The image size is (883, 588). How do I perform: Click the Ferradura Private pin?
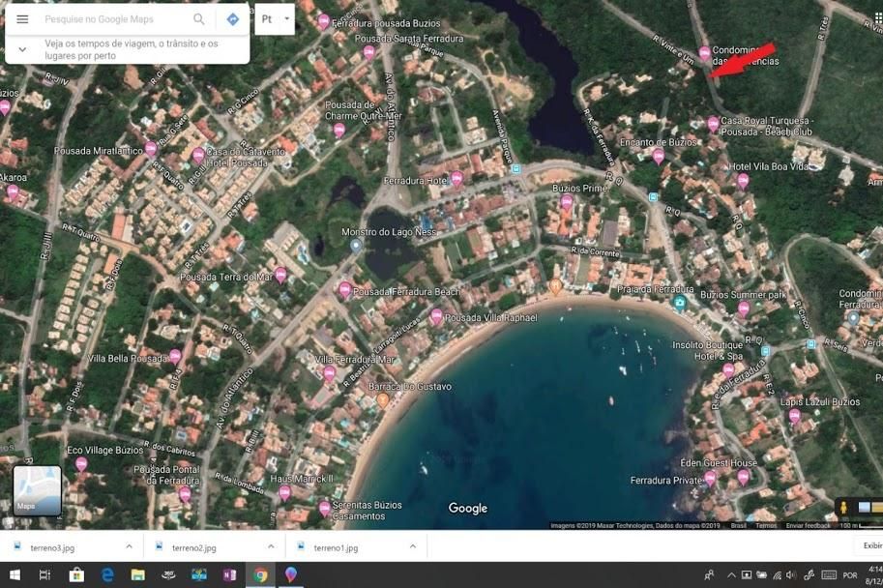coord(710,479)
